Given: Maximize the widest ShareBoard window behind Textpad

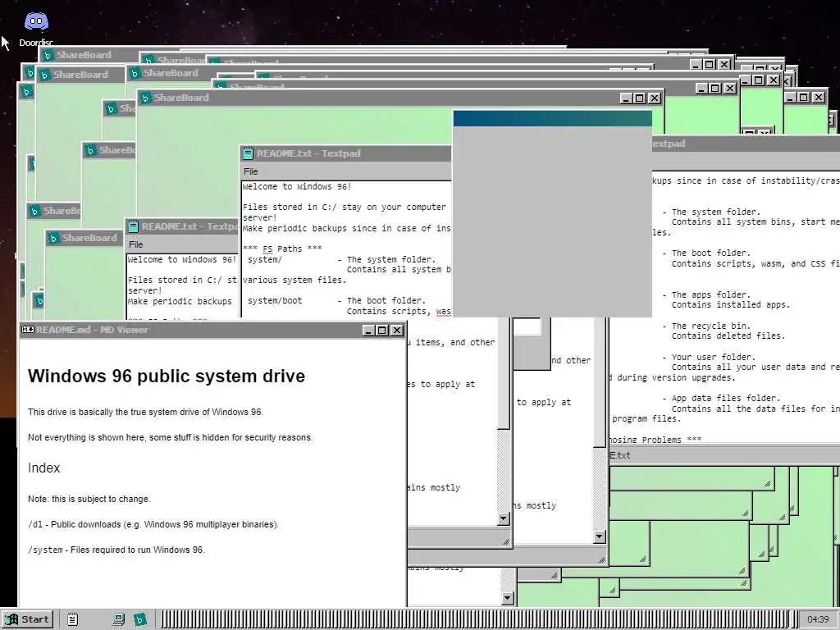Looking at the screenshot, I should click(x=640, y=98).
